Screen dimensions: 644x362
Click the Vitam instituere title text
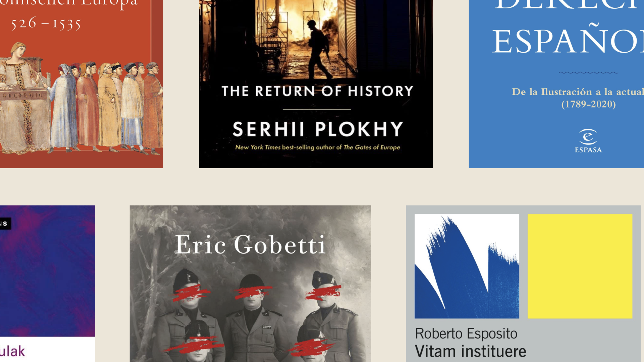(x=471, y=352)
